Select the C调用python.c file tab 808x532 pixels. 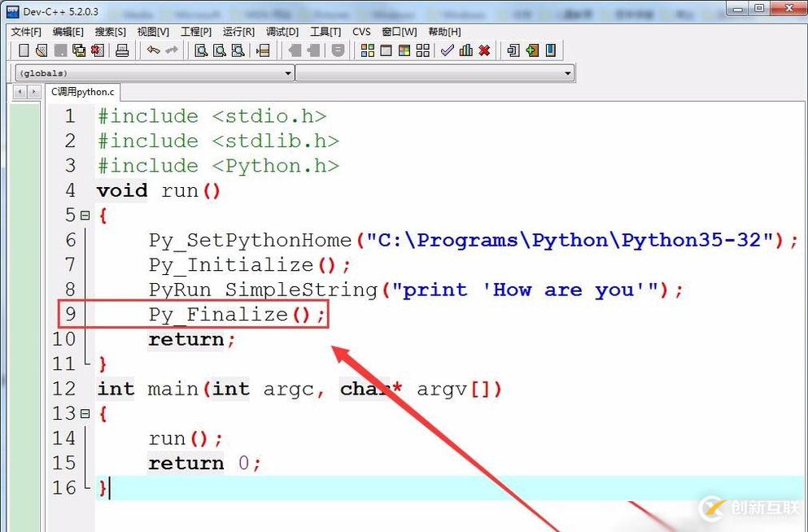[x=82, y=92]
